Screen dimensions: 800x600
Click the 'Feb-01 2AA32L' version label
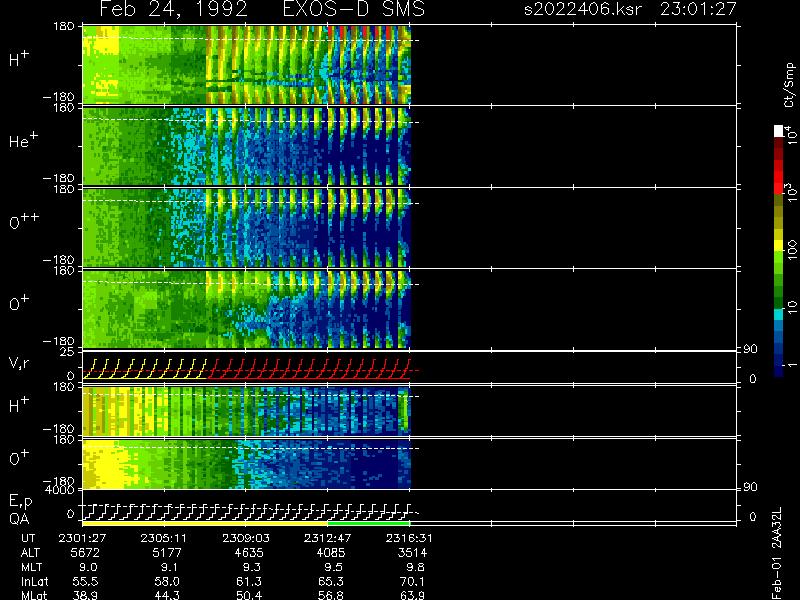777,553
